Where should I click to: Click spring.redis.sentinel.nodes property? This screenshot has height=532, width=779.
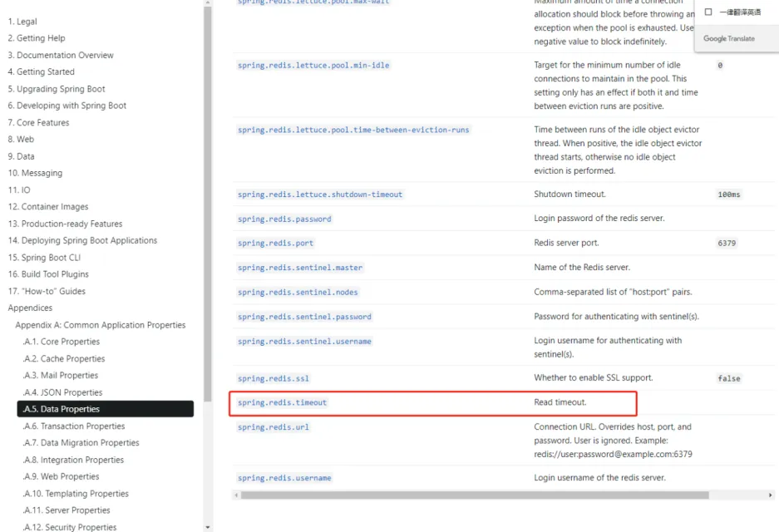[x=298, y=293]
